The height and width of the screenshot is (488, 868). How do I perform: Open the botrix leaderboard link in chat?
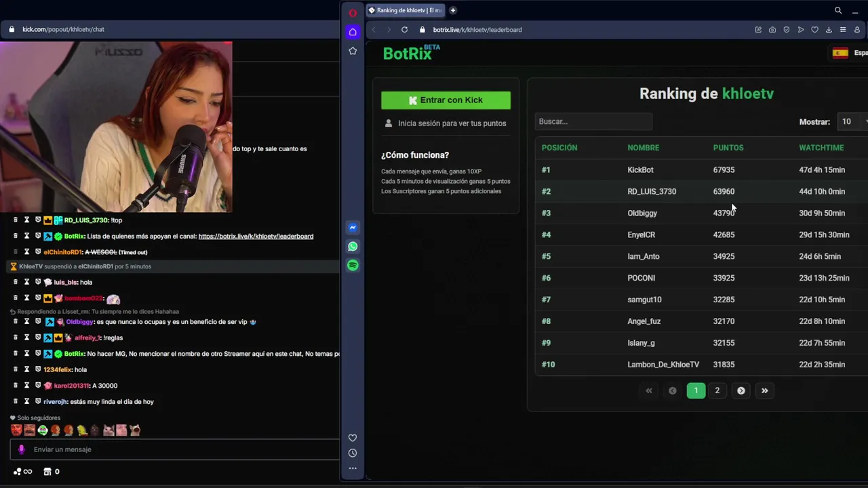[x=256, y=237]
